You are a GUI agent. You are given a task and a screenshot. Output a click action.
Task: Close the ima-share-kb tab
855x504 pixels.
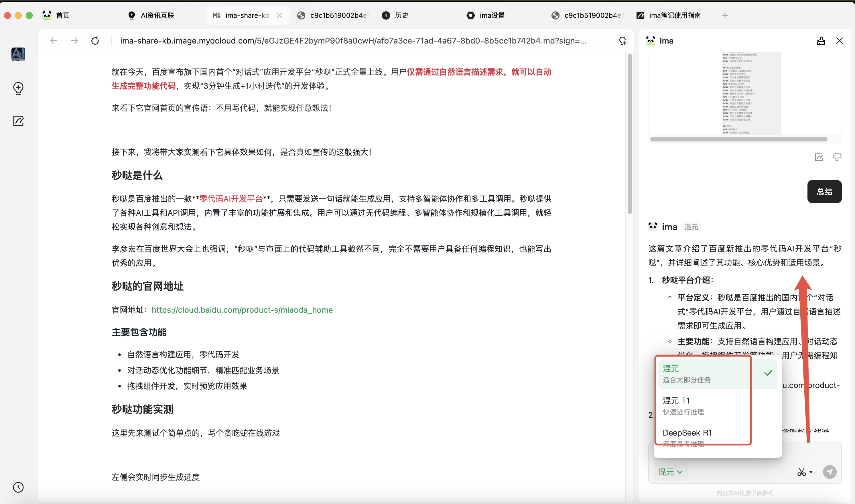(x=279, y=15)
